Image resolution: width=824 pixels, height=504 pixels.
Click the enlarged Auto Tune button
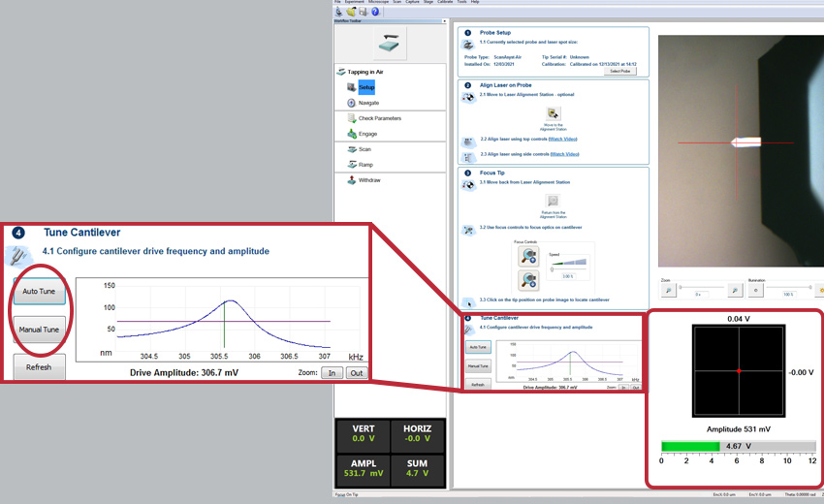(40, 291)
